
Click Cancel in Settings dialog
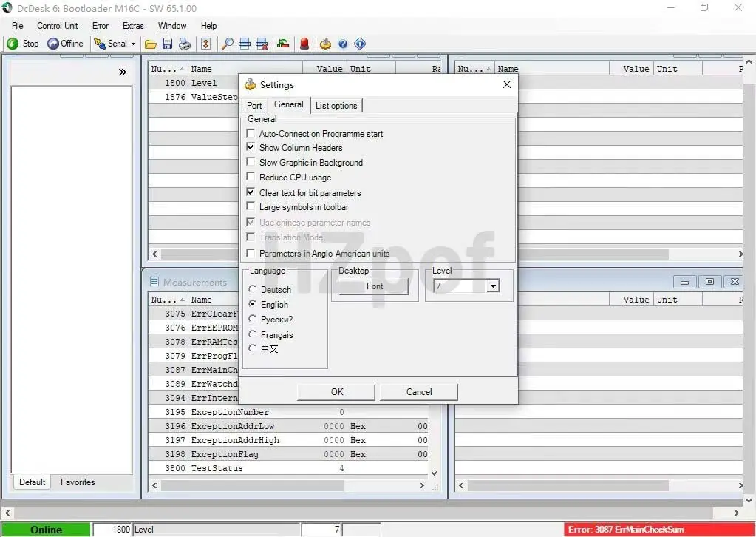coord(418,392)
